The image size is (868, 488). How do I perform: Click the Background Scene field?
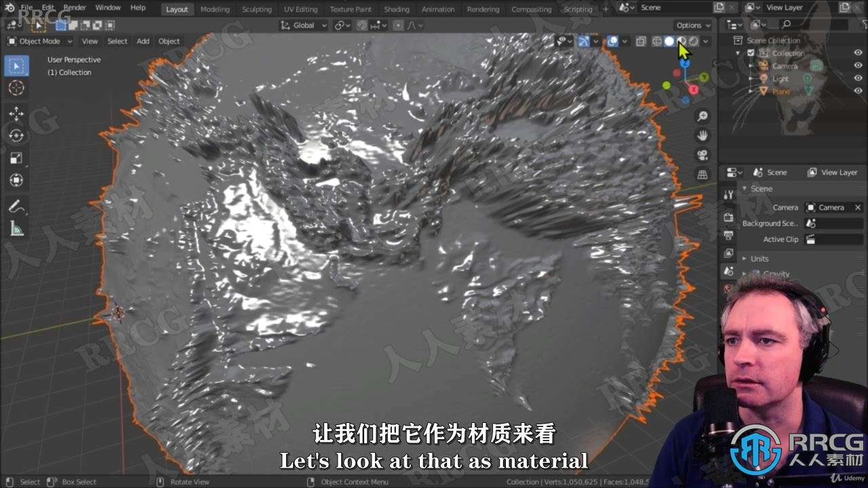click(833, 224)
